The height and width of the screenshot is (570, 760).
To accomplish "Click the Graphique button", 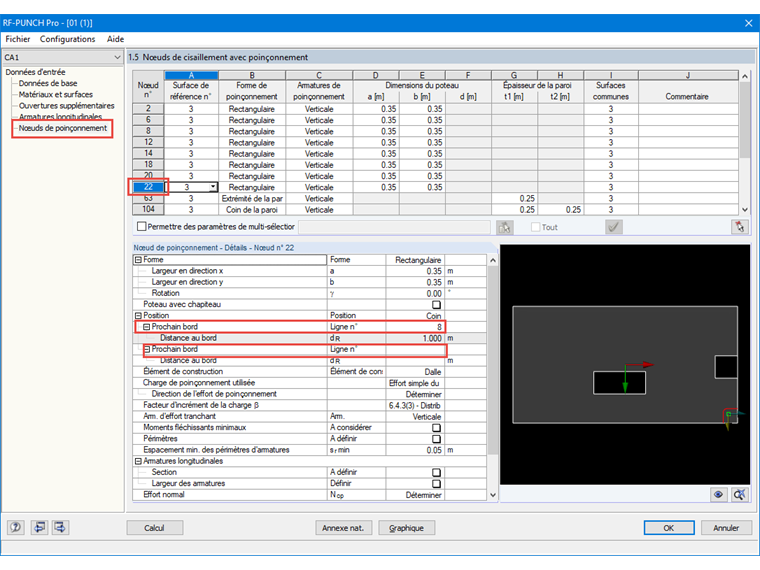I will tap(406, 528).
